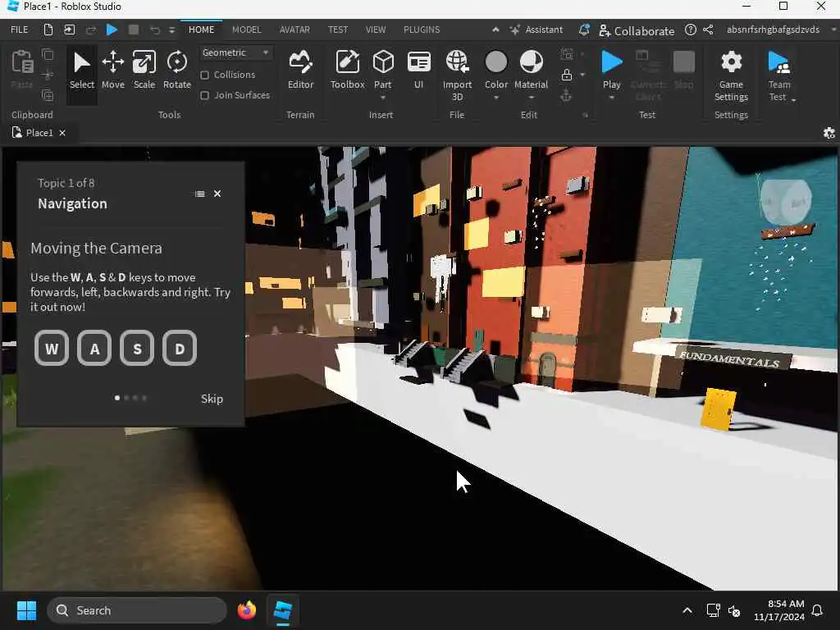840x630 pixels.
Task: Expand the Lock tool dropdown arrow
Action: [583, 75]
